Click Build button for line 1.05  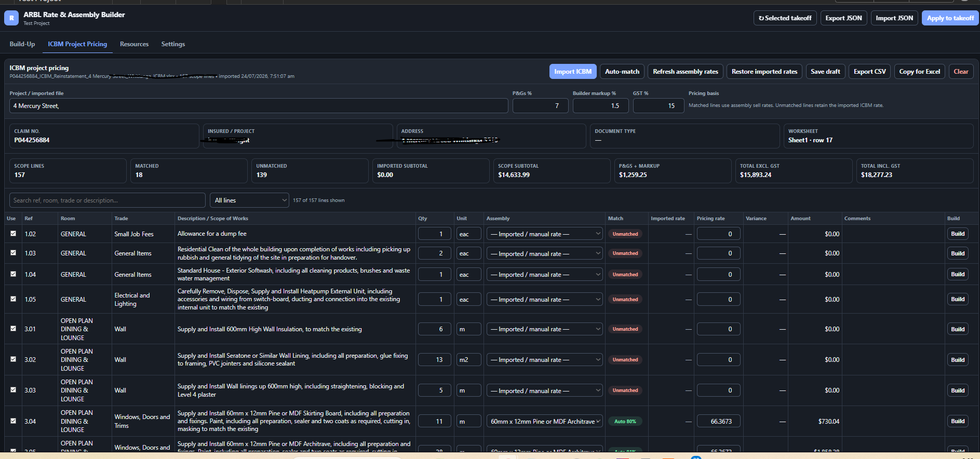958,300
